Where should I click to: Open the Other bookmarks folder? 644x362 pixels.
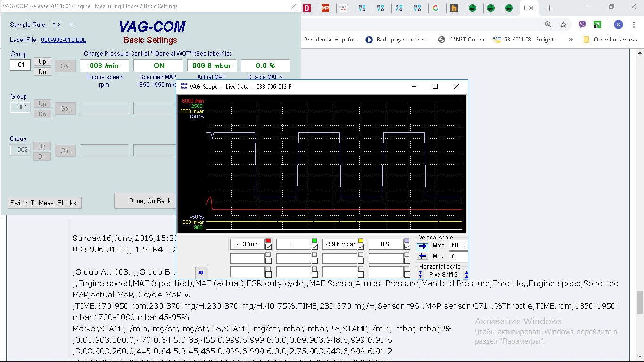point(611,40)
